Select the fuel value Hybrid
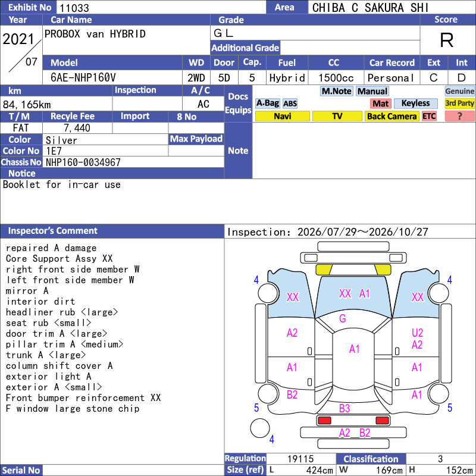 click(287, 78)
